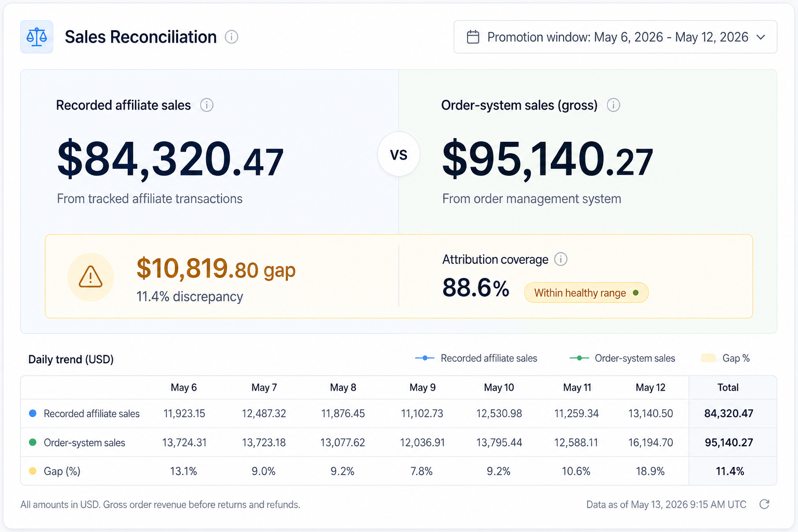Click the 10.6% gap cell for May 11
This screenshot has height=532, width=798.
click(x=576, y=471)
